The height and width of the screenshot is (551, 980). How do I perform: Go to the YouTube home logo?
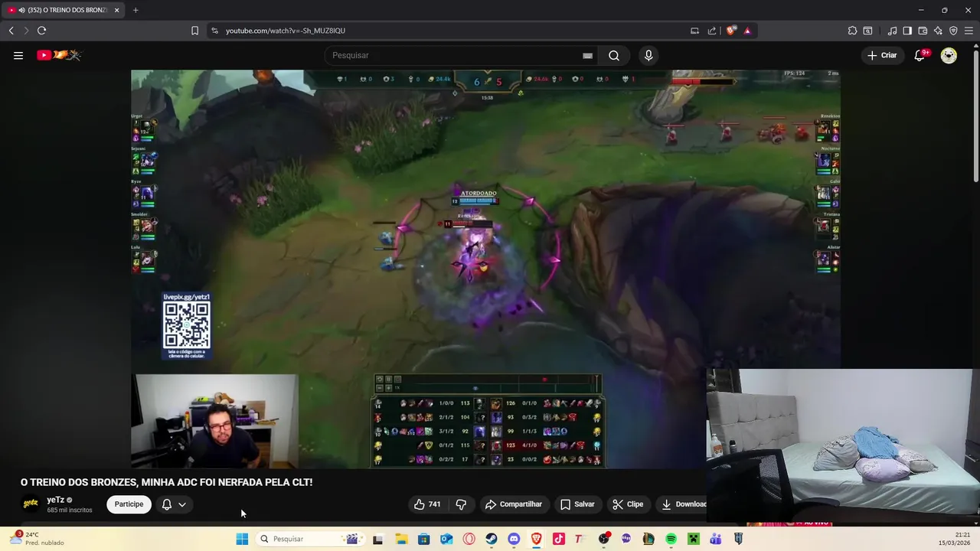click(59, 55)
